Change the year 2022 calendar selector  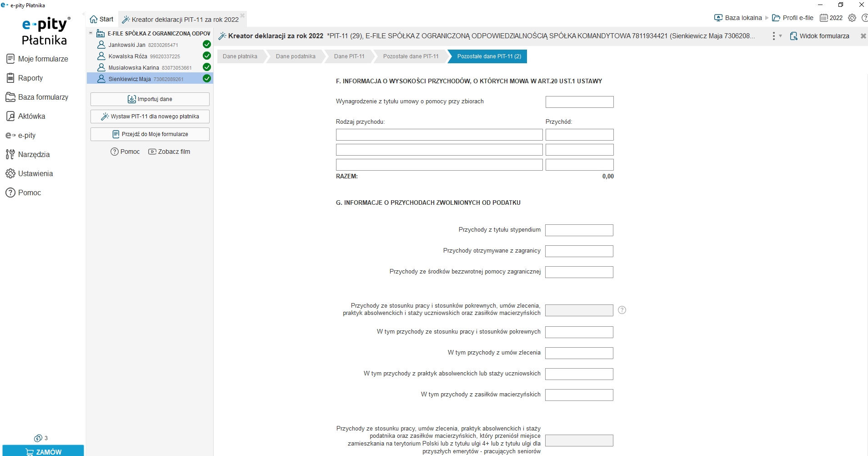point(831,18)
